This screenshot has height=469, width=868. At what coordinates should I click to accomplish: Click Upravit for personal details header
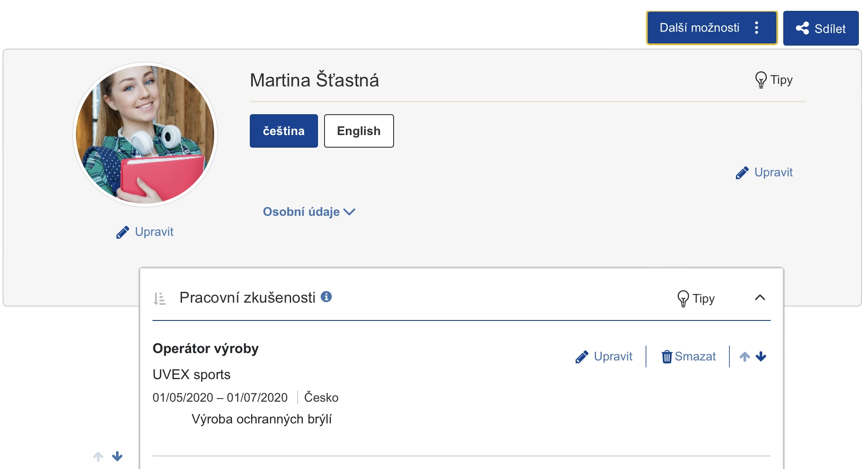click(764, 172)
